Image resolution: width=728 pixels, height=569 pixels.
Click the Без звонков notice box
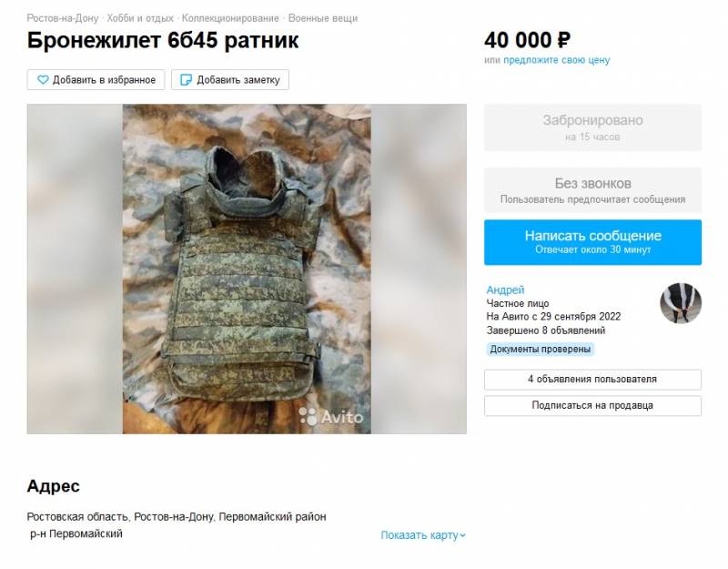click(x=593, y=190)
